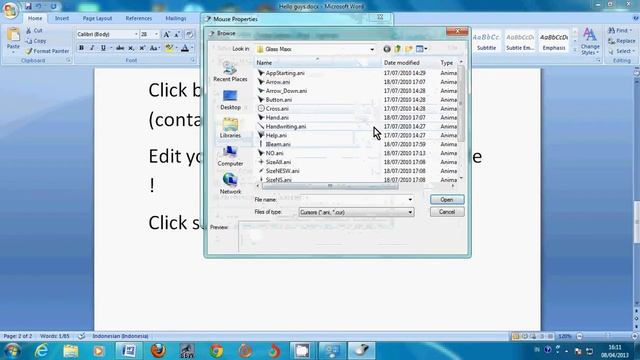Screen dimensions: 640x360
Task: Toggle Bold formatting in Word ribbon
Action: click(81, 48)
